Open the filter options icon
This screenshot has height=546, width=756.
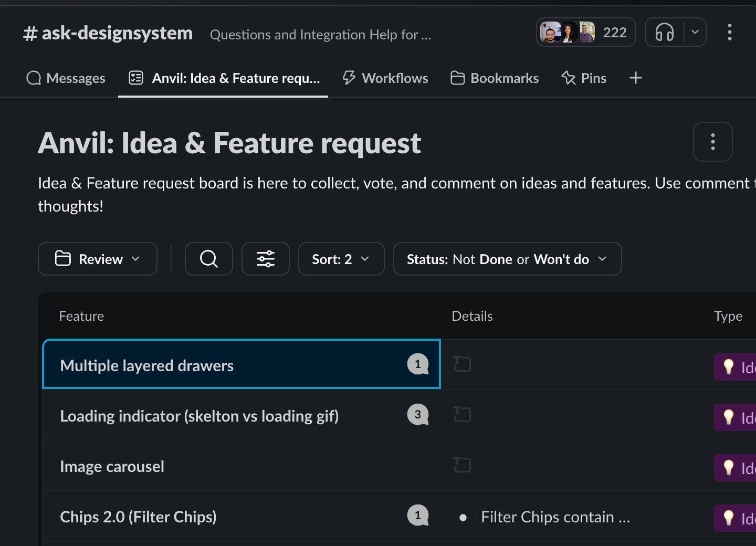click(x=266, y=259)
